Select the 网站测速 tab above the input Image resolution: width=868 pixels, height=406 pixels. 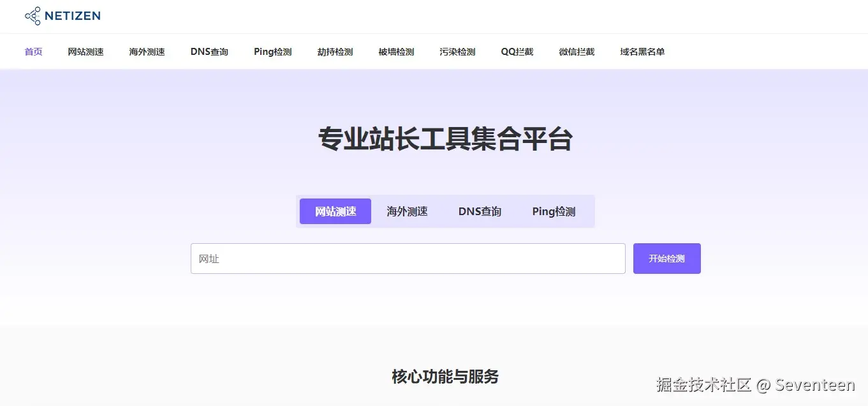335,211
